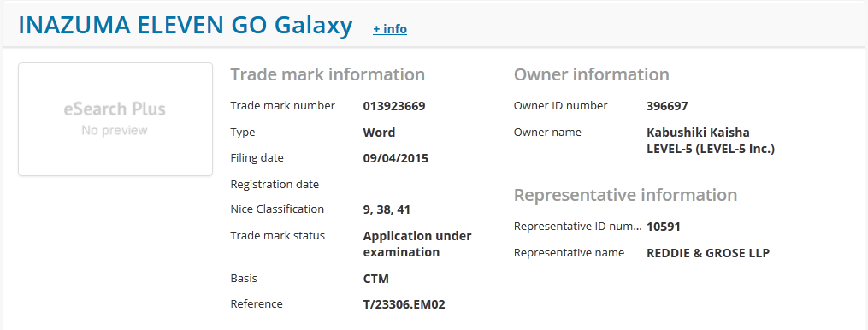Click the reference T/23306.EM02

[x=404, y=304]
